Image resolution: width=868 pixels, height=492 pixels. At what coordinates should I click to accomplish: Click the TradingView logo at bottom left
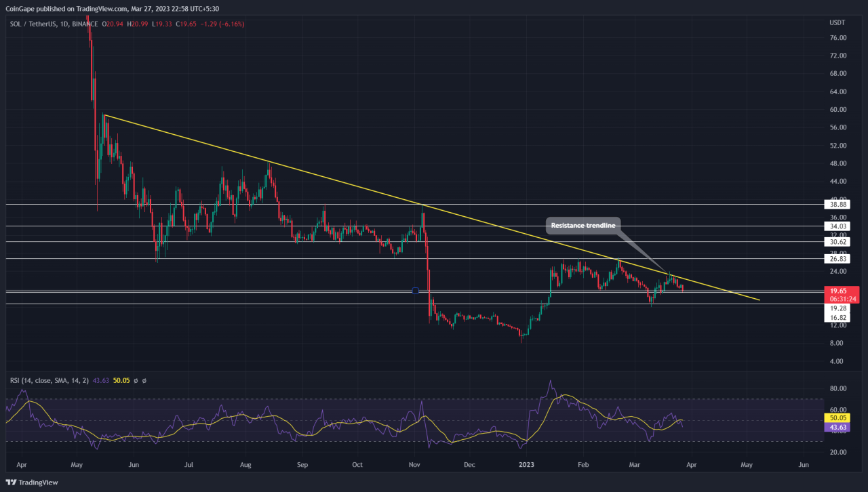32,482
